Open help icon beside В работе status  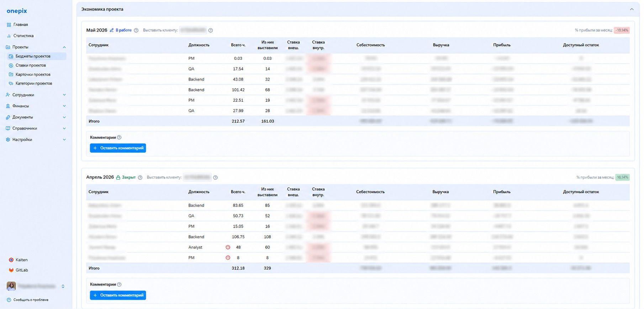136,30
